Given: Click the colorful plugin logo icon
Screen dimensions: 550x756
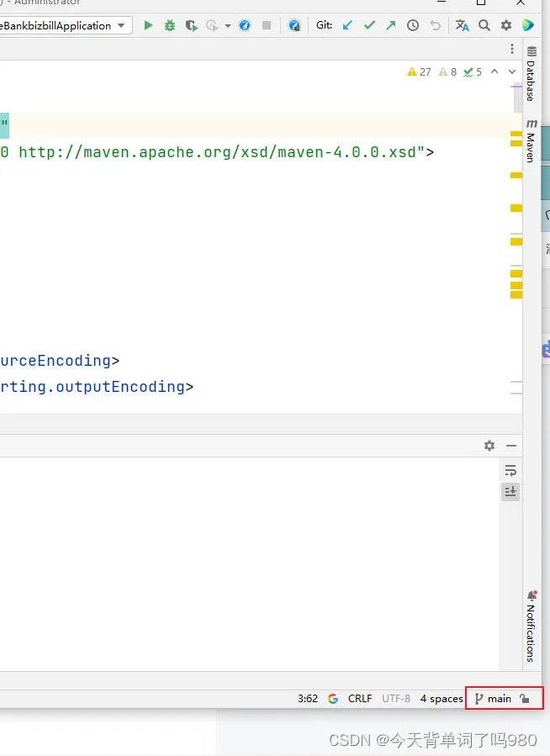Looking at the screenshot, I should 528,25.
